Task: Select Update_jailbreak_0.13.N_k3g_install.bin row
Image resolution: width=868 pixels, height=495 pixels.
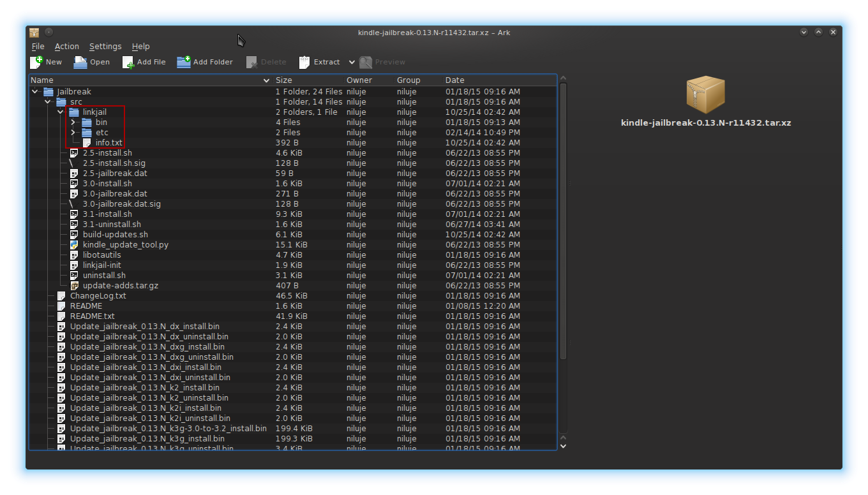Action: pyautogui.click(x=293, y=439)
